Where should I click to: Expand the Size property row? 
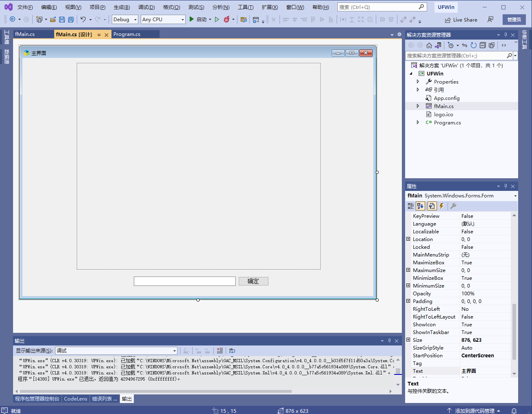click(408, 340)
